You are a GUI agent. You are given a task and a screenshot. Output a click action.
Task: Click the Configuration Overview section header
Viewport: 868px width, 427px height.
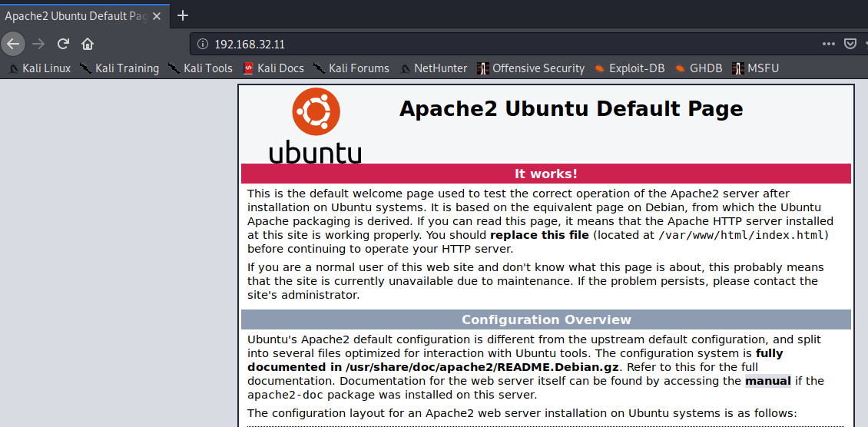(546, 319)
